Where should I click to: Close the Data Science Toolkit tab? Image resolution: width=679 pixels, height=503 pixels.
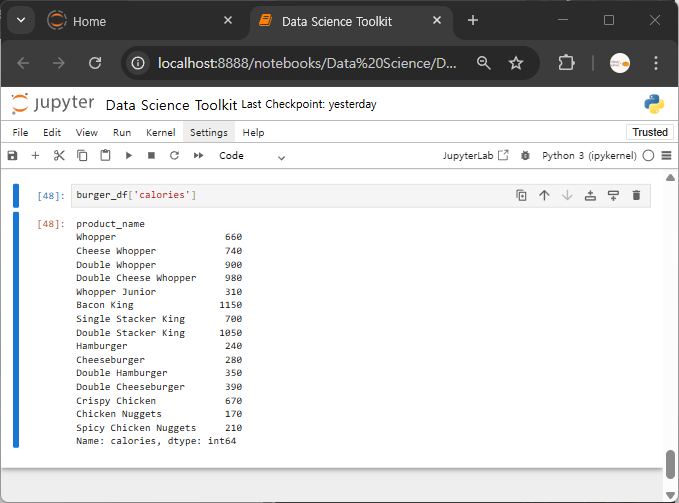[437, 20]
